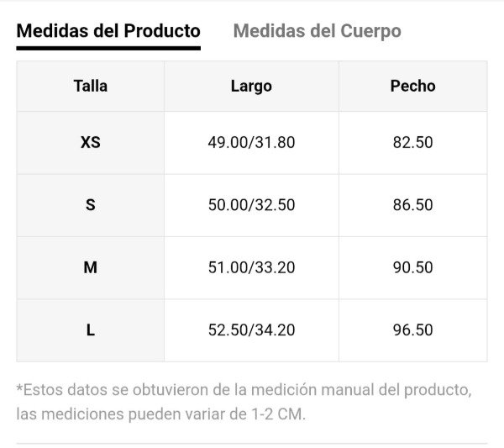Screen dimensions: 504x448
Task: Click the 51.00/33.20 length cell
Action: point(251,267)
